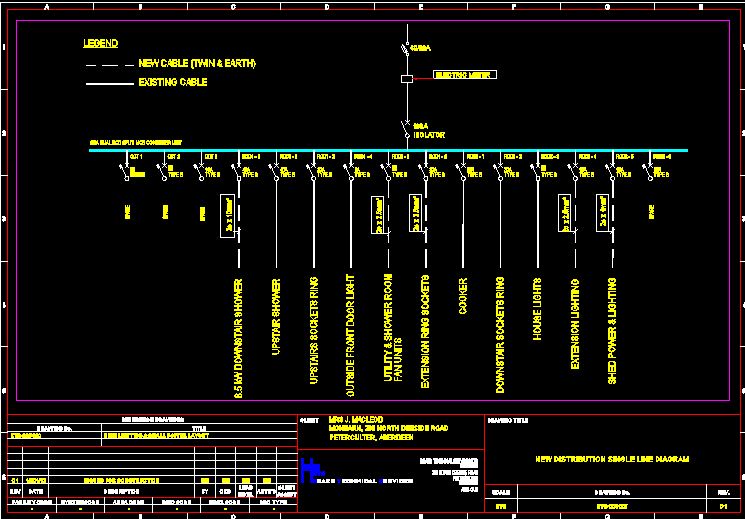
Task: Click the electric meter box symbol
Action: point(407,77)
